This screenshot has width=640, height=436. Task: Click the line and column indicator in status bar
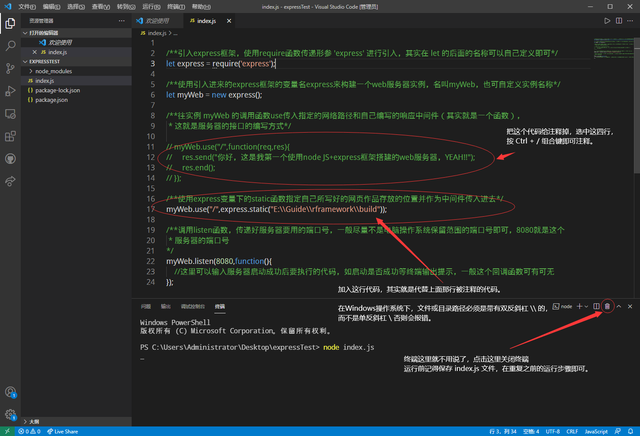(502, 432)
